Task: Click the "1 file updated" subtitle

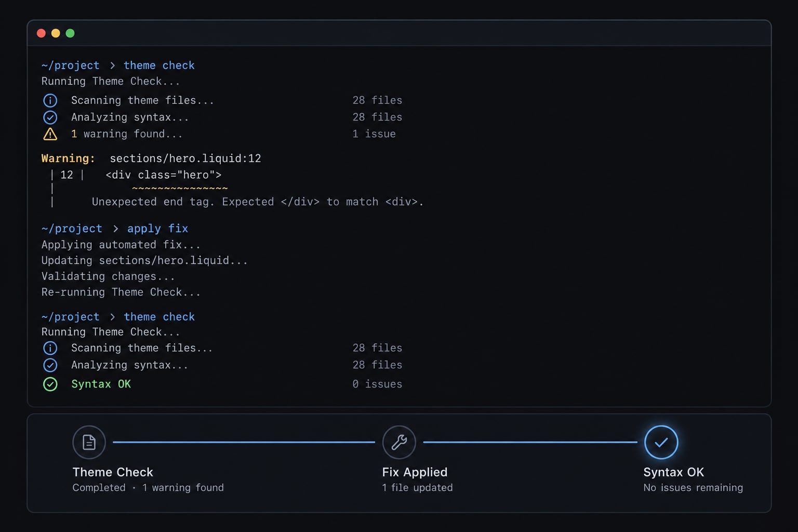Action: [417, 488]
